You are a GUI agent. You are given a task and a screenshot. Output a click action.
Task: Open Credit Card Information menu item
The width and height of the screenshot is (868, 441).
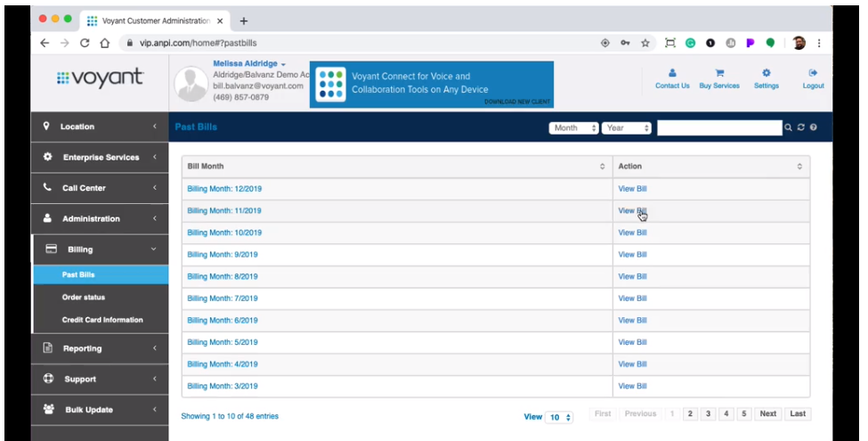101,320
